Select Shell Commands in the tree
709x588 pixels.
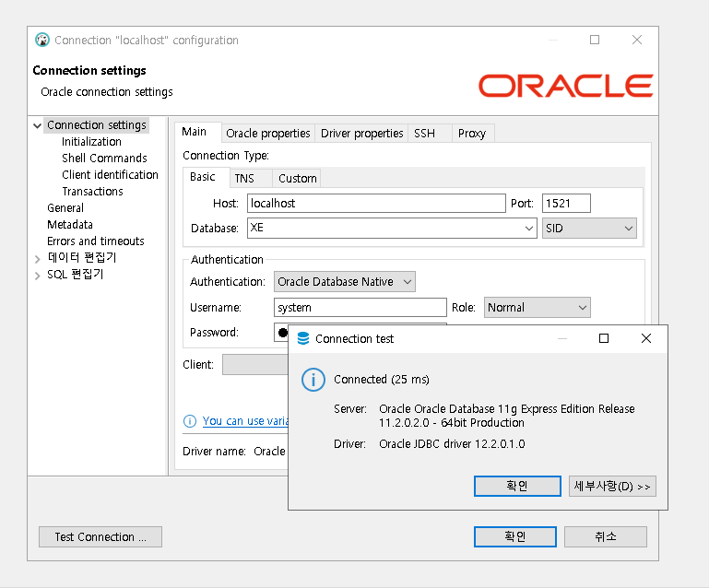(x=104, y=159)
